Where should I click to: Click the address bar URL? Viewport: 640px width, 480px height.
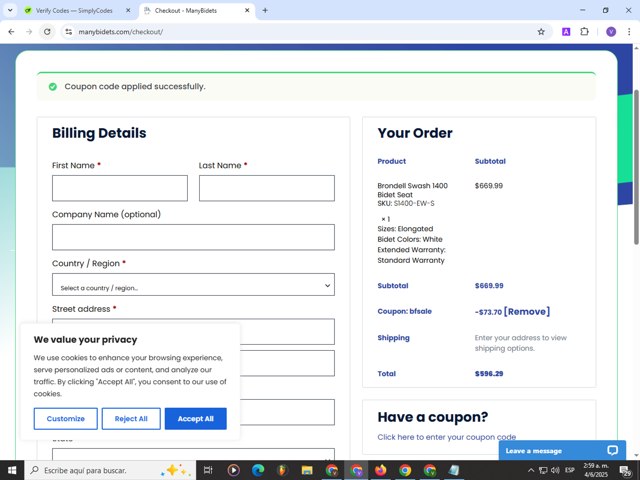click(121, 32)
